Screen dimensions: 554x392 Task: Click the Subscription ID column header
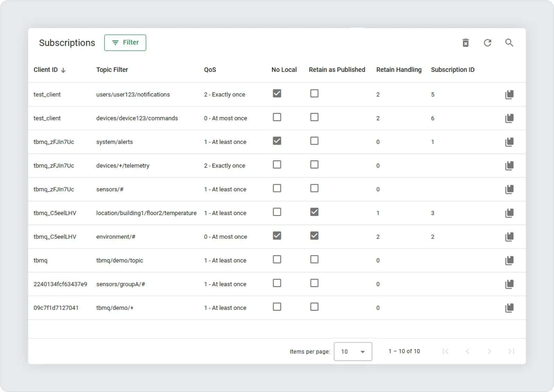pos(453,70)
